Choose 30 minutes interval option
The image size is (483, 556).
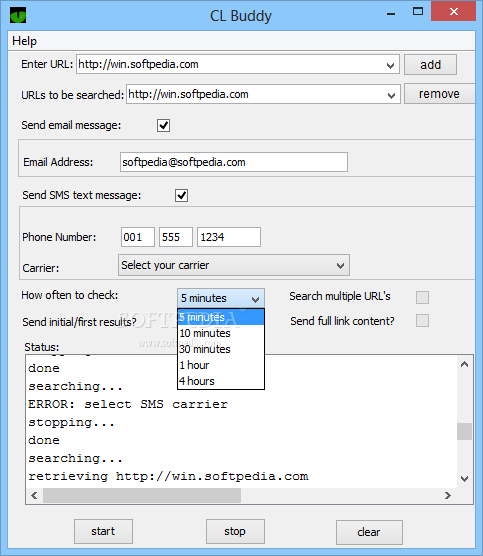click(221, 349)
